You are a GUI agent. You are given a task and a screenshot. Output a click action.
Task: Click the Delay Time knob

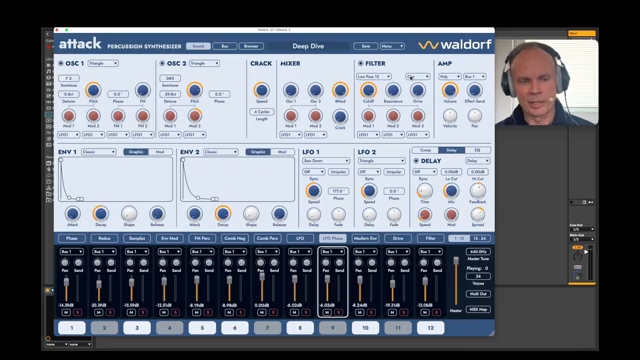[424, 191]
